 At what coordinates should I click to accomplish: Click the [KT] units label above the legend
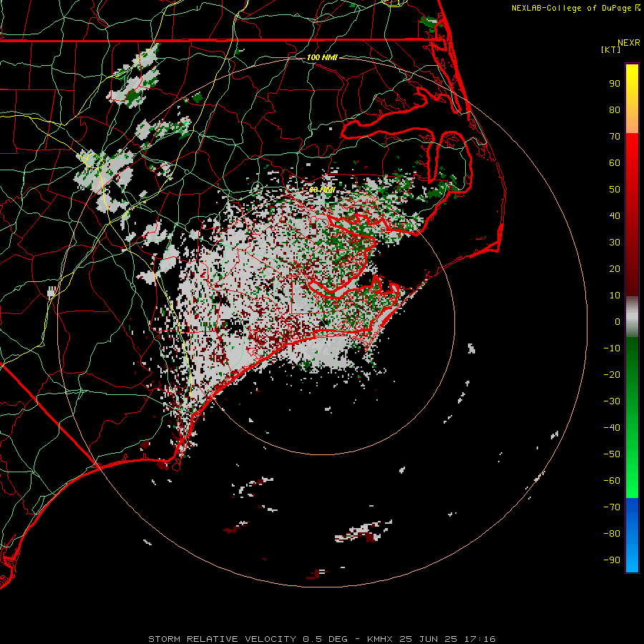pos(611,49)
